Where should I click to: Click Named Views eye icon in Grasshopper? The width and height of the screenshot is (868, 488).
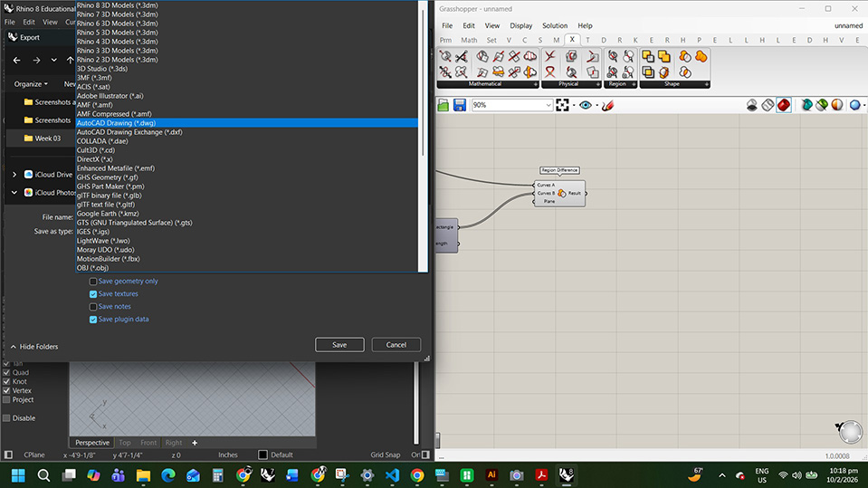tap(585, 105)
